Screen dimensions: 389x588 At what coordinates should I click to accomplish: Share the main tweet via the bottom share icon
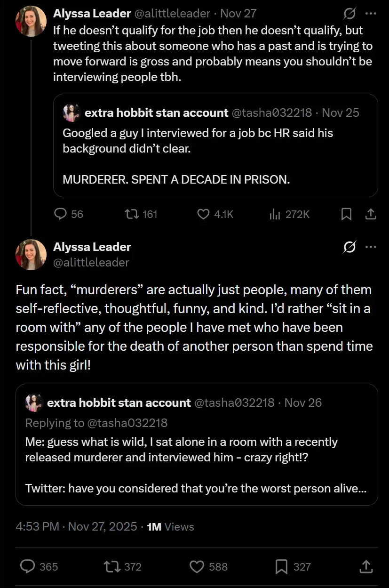coord(366,566)
